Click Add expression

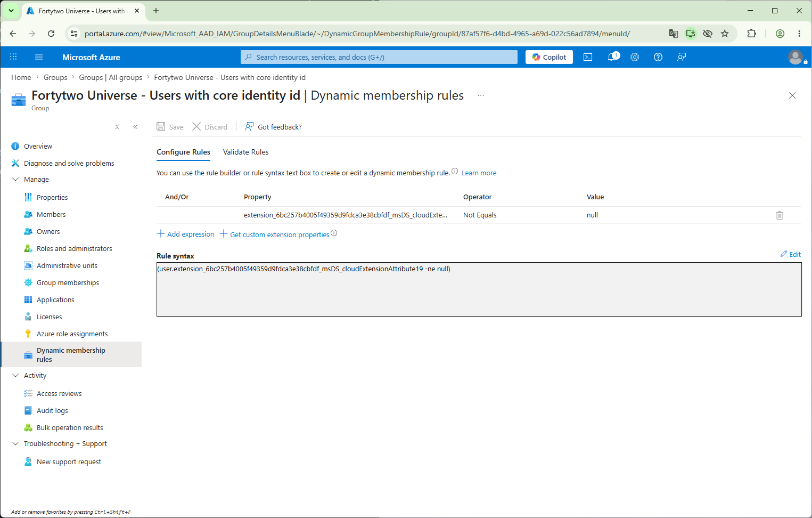pos(185,234)
